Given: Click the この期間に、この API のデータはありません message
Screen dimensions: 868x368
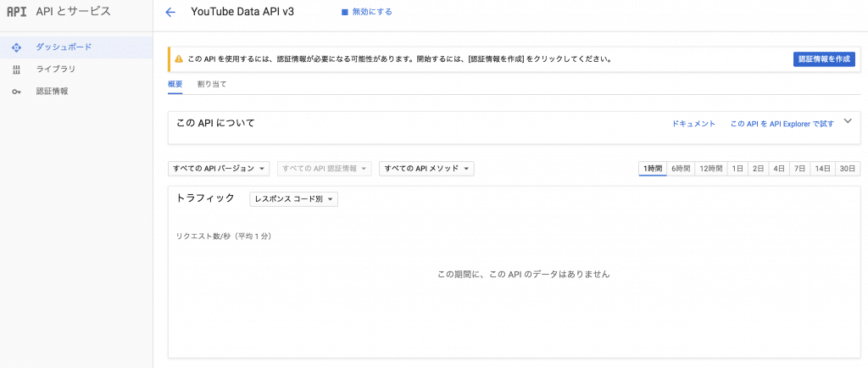Looking at the screenshot, I should coord(524,274).
